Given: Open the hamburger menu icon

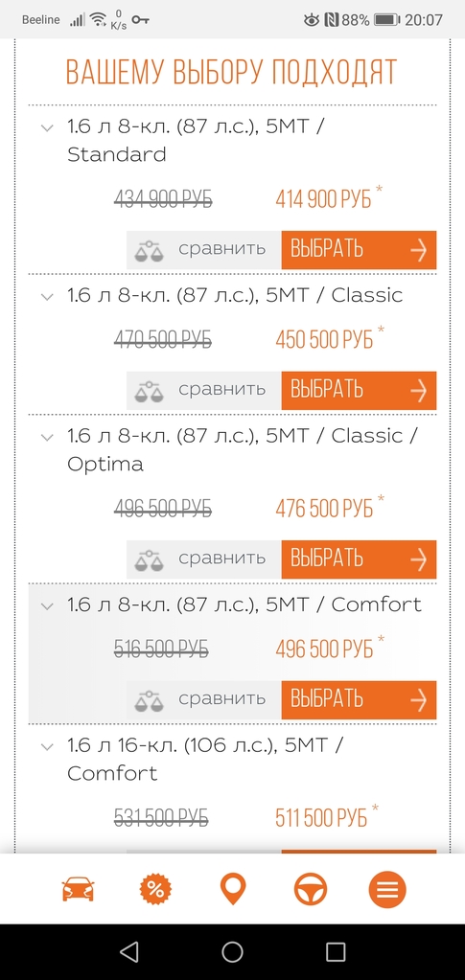Looking at the screenshot, I should 387,889.
